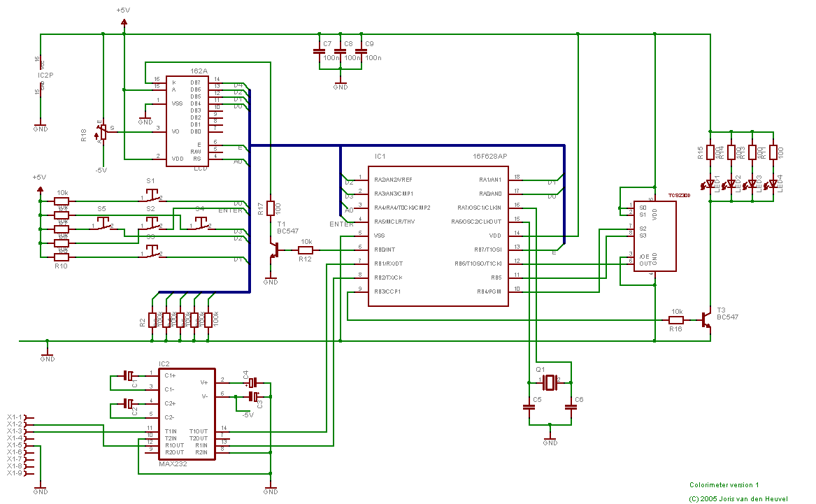Click the MAX232 chip body
Viewport: 816px width, 504px height.
pyautogui.click(x=187, y=414)
